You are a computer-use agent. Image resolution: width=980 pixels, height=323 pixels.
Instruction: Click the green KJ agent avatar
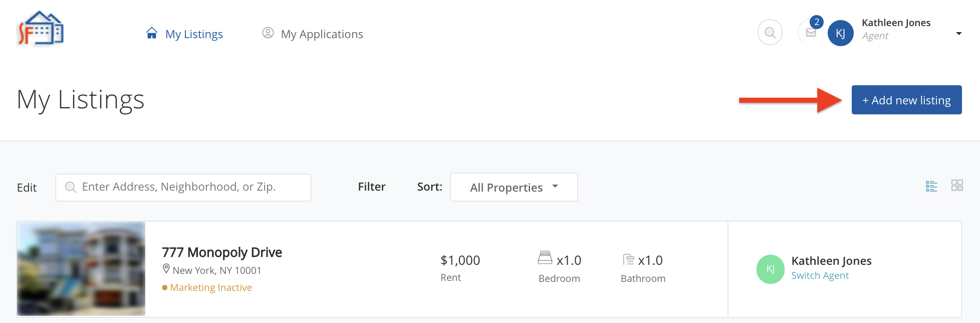coord(770,269)
